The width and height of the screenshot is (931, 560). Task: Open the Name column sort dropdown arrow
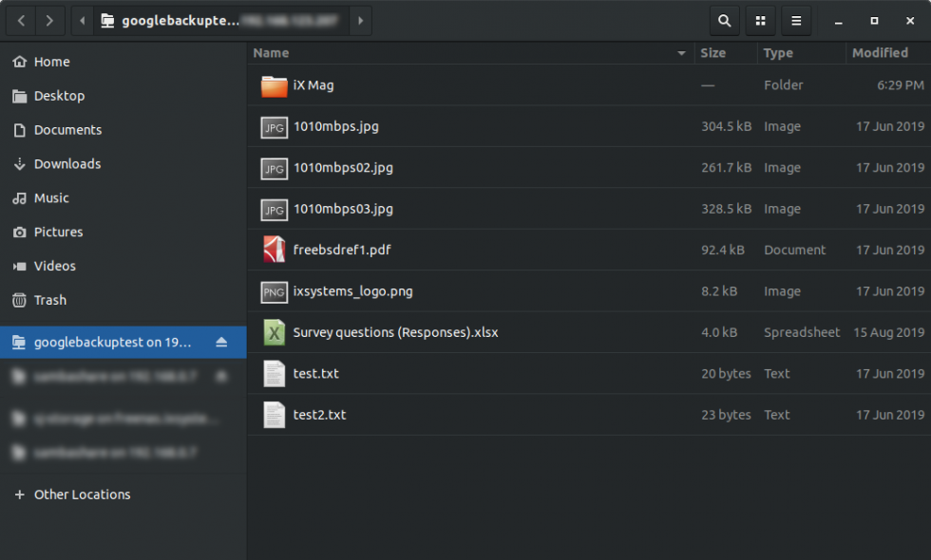click(681, 53)
